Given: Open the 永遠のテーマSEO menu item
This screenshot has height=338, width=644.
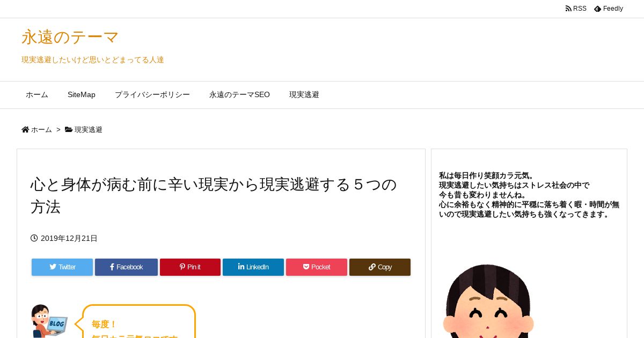Looking at the screenshot, I should pos(239,95).
